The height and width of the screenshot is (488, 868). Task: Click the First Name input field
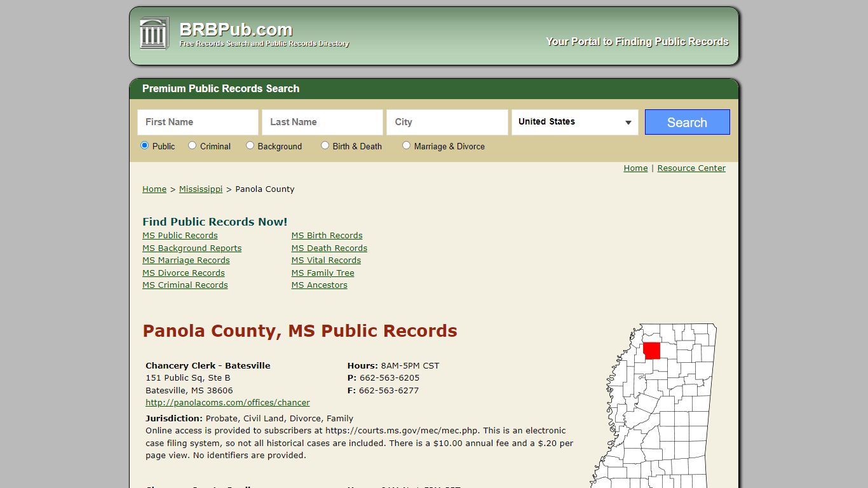pyautogui.click(x=198, y=122)
